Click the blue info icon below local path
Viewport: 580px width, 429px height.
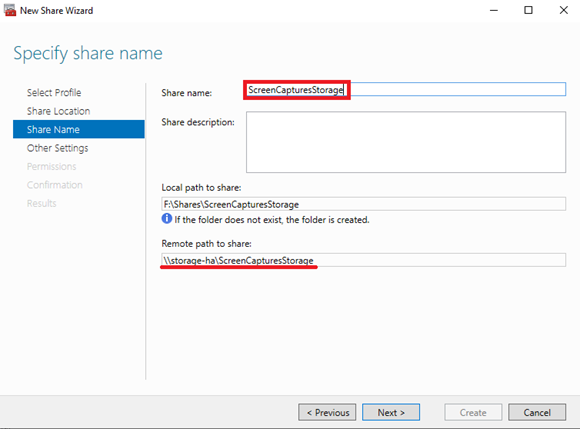pos(167,219)
